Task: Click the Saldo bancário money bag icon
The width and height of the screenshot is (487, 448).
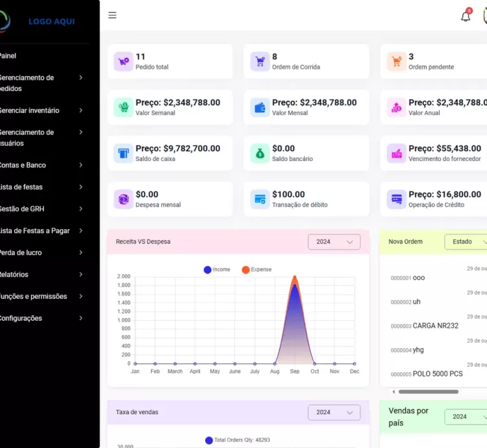Action: [260, 153]
